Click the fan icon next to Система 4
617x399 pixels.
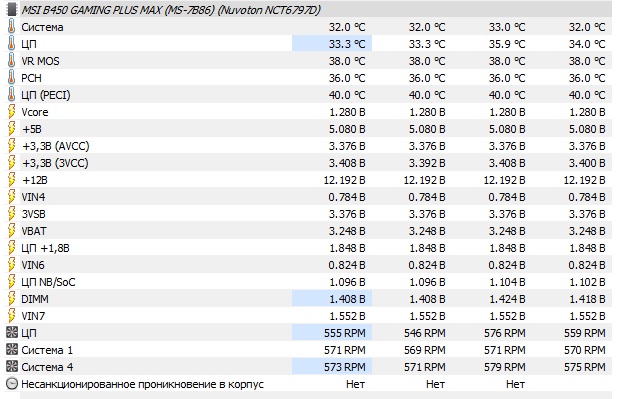coord(12,367)
